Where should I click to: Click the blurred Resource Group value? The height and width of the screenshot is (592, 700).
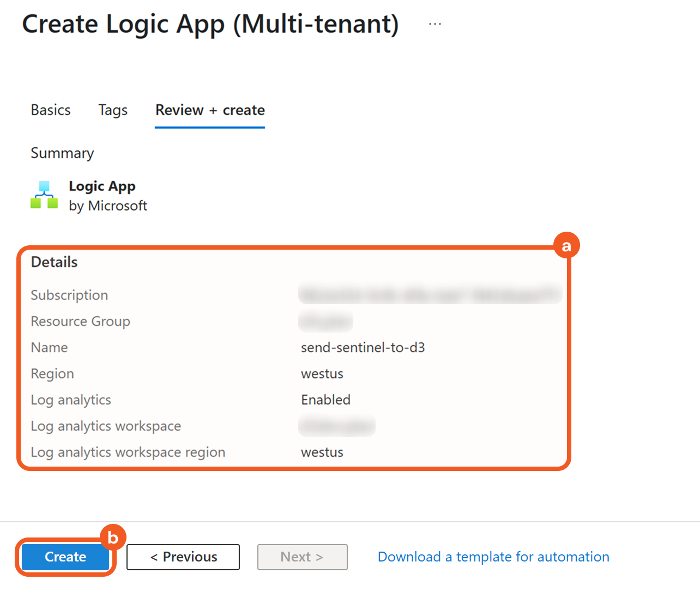click(325, 321)
